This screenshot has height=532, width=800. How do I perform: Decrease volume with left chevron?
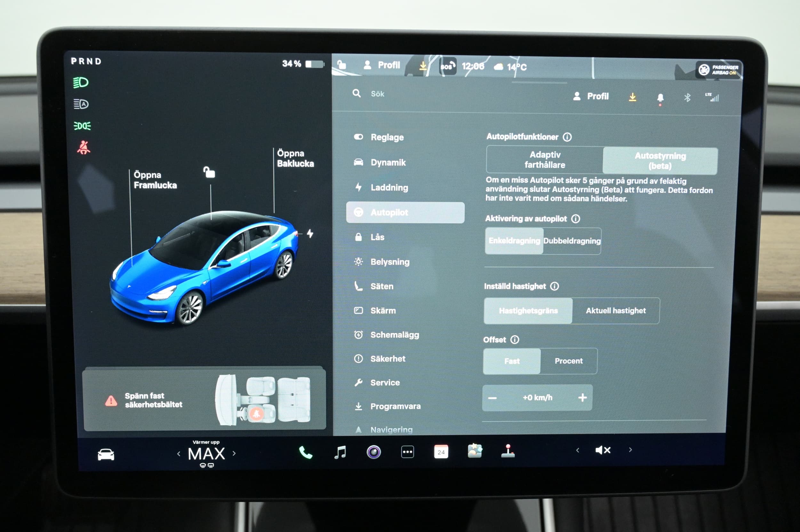tap(577, 450)
